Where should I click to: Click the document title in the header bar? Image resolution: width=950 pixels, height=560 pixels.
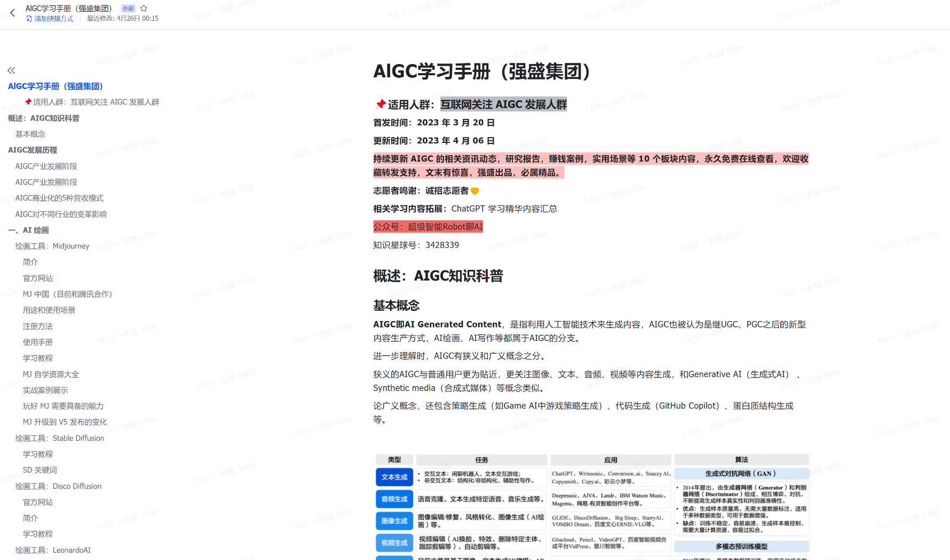[x=68, y=9]
